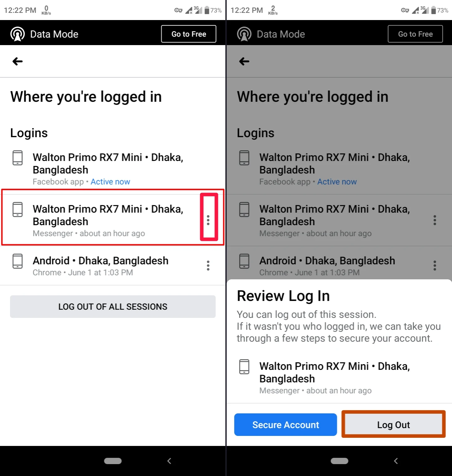
Task: Click Go to Free button on right screen
Action: (x=415, y=34)
